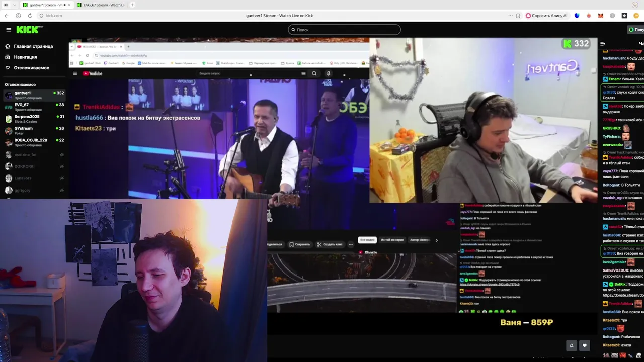Go back with browser back arrow
644x362 pixels.
[x=8, y=16]
